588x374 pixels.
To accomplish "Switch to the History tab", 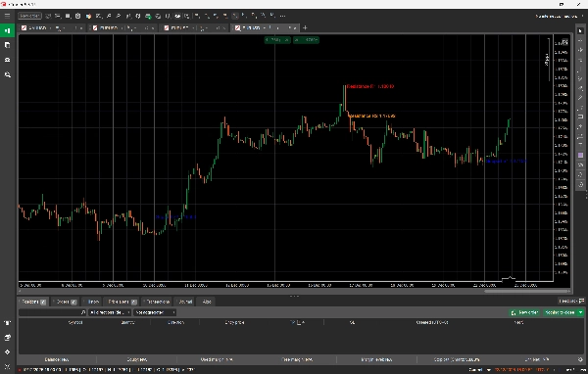I will pos(92,302).
